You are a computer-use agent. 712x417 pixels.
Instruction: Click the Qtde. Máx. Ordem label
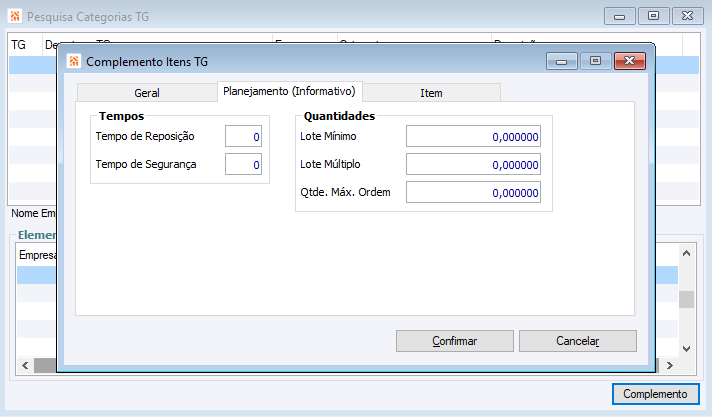345,192
